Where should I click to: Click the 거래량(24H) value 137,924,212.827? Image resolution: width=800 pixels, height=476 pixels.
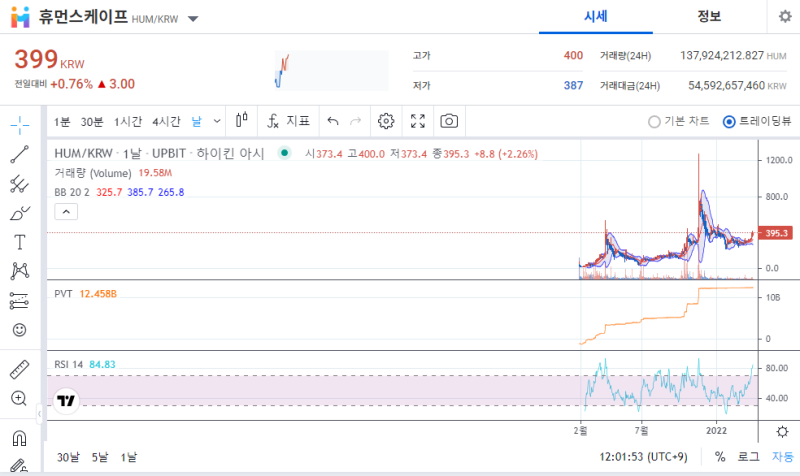[x=722, y=56]
